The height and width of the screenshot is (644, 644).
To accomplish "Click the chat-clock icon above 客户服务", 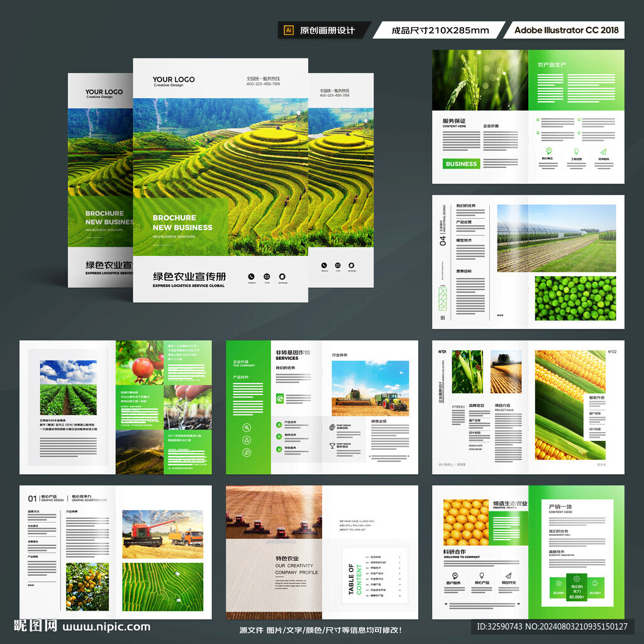I will pyautogui.click(x=455, y=575).
